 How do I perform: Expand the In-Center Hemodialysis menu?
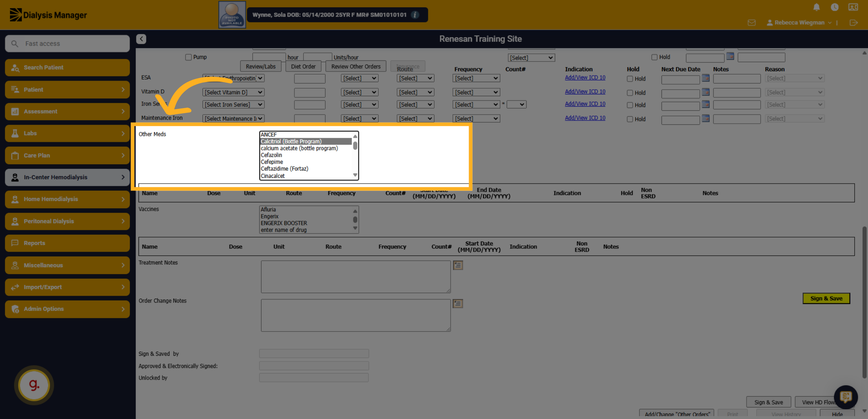pyautogui.click(x=67, y=177)
